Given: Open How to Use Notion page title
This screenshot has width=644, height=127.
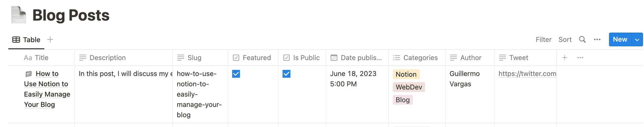Looking at the screenshot, I should pos(47,89).
